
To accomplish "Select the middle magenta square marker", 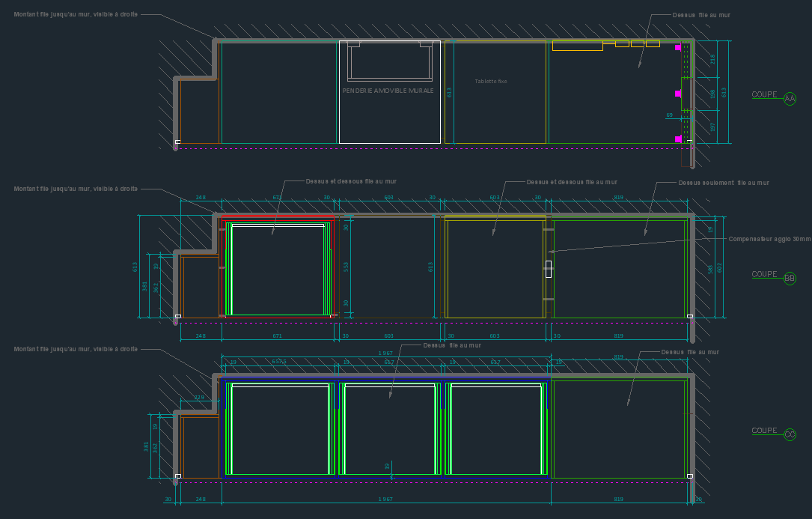I will 678,94.
